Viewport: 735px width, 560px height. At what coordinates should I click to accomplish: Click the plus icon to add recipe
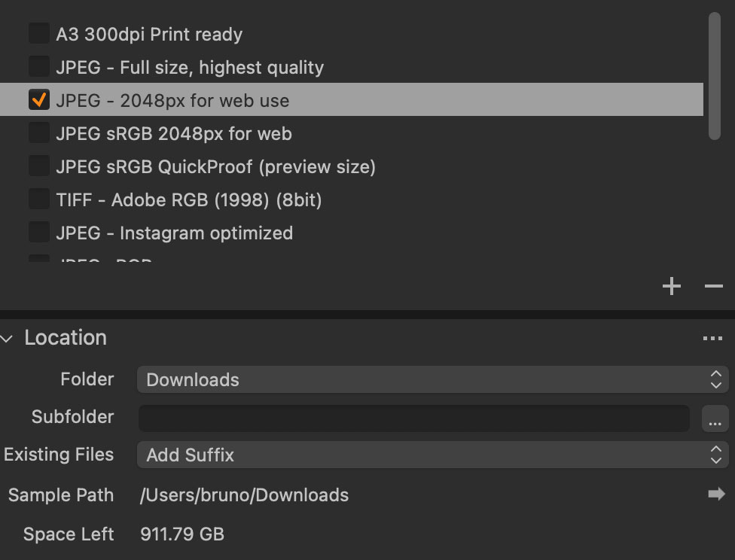[x=671, y=286]
